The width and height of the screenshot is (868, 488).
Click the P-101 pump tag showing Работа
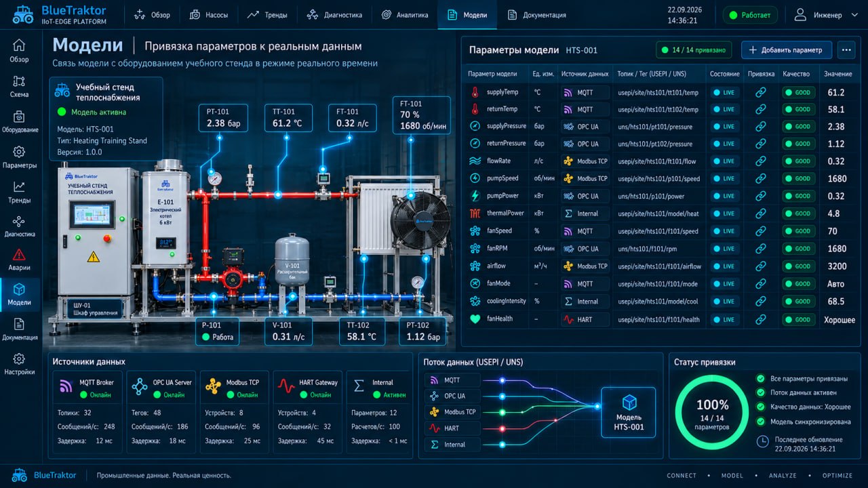tap(218, 331)
